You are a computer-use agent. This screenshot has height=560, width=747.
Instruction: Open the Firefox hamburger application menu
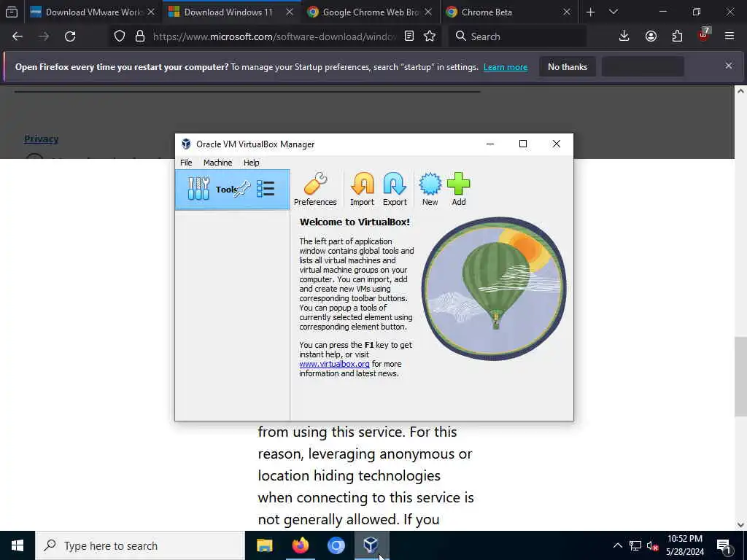(x=729, y=36)
